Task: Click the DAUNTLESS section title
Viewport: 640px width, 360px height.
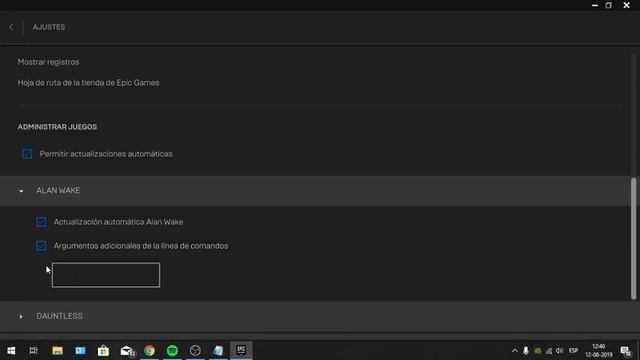Action: (x=60, y=316)
